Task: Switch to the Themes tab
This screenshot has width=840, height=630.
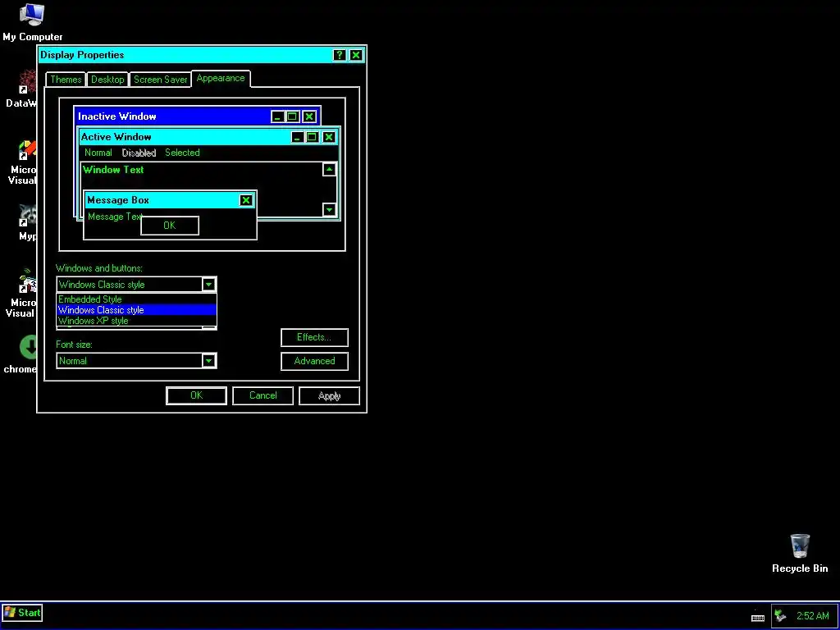Action: point(66,80)
